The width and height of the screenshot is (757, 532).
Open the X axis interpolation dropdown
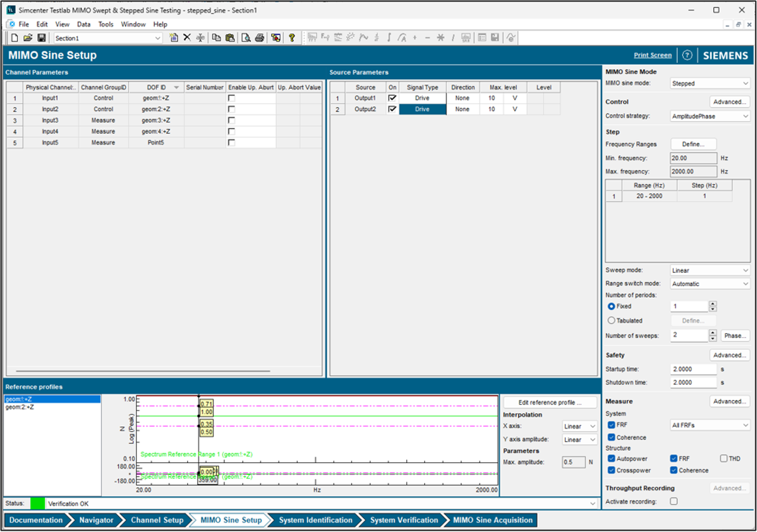pos(580,426)
